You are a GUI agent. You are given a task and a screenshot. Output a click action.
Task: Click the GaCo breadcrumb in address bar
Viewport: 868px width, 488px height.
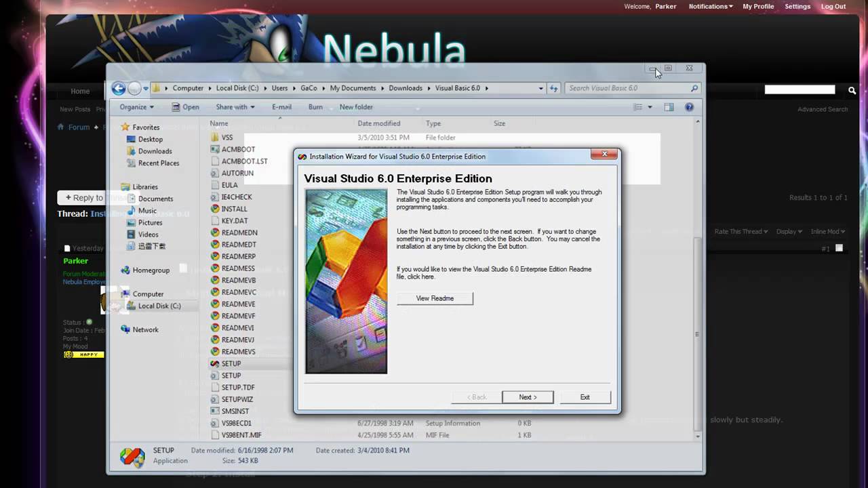[x=309, y=88]
